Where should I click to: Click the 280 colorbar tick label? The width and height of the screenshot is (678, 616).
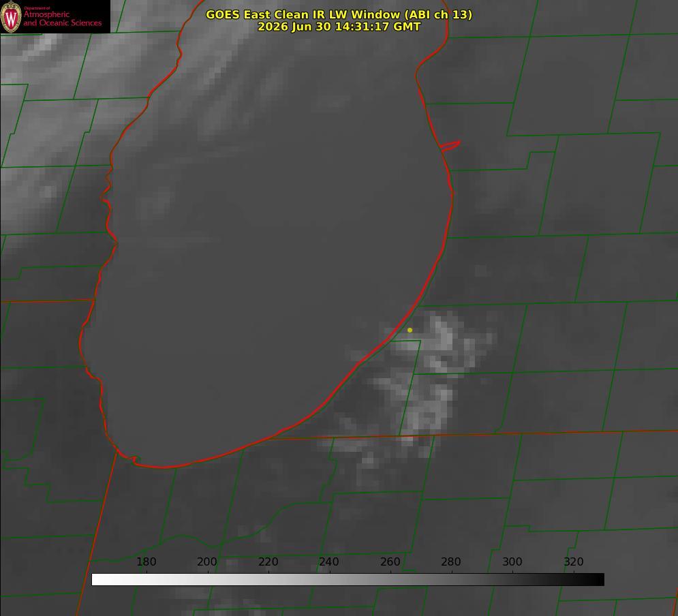pyautogui.click(x=451, y=561)
